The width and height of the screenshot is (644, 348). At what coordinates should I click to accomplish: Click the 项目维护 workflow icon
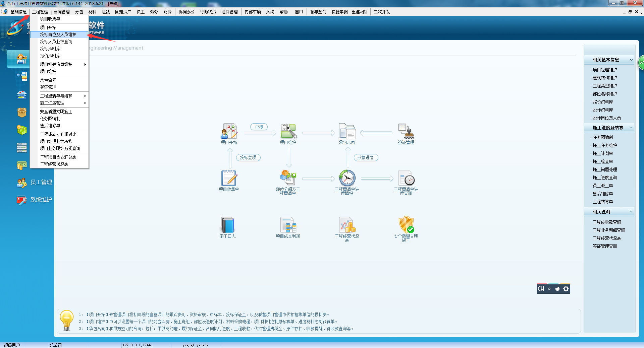point(288,131)
